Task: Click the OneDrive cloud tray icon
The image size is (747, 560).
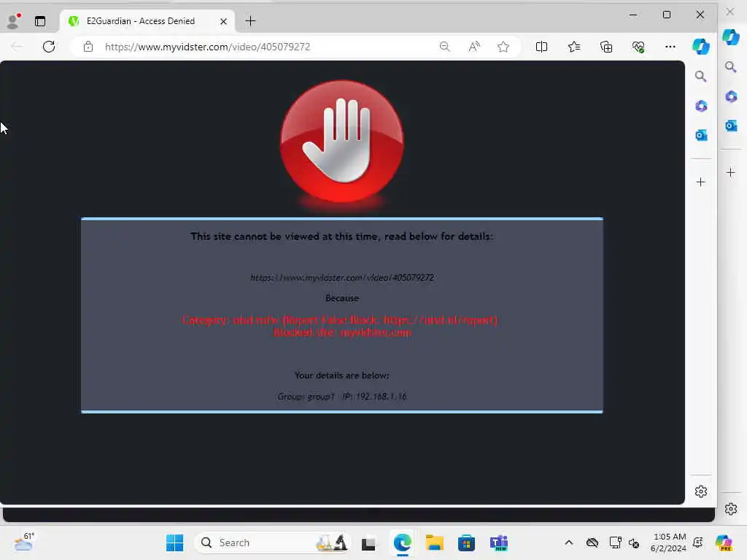Action: point(592,542)
